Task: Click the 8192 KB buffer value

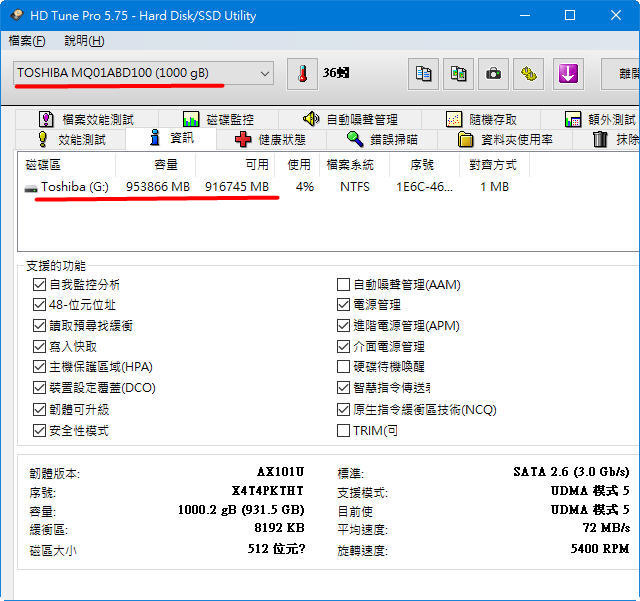Action: pos(280,528)
